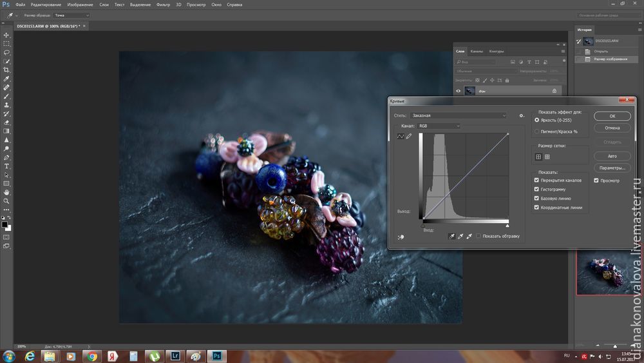Image resolution: width=644 pixels, height=363 pixels.
Task: Switch to detailed grid size icon
Action: [547, 157]
